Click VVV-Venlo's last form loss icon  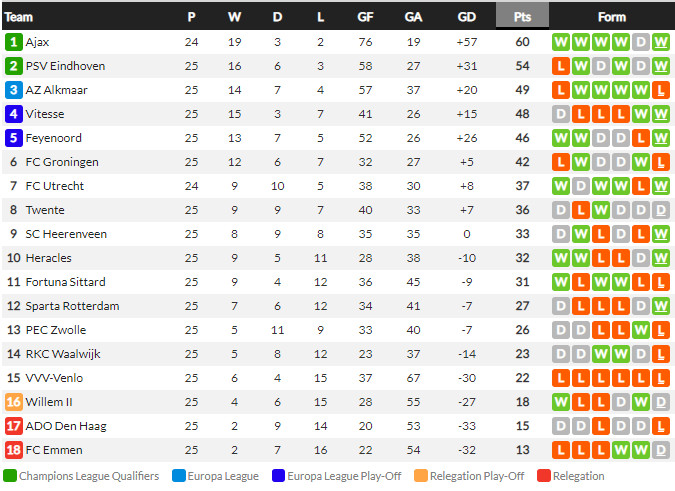click(660, 378)
